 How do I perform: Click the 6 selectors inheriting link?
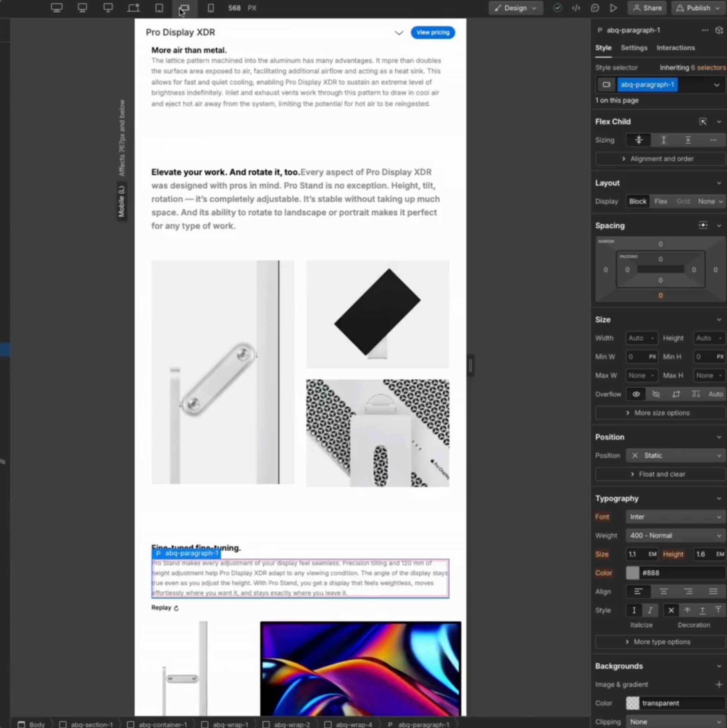[x=708, y=67]
